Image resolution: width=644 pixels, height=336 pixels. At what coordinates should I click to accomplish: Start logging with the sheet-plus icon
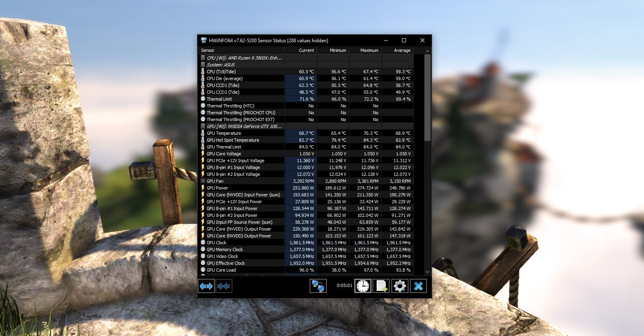381,286
